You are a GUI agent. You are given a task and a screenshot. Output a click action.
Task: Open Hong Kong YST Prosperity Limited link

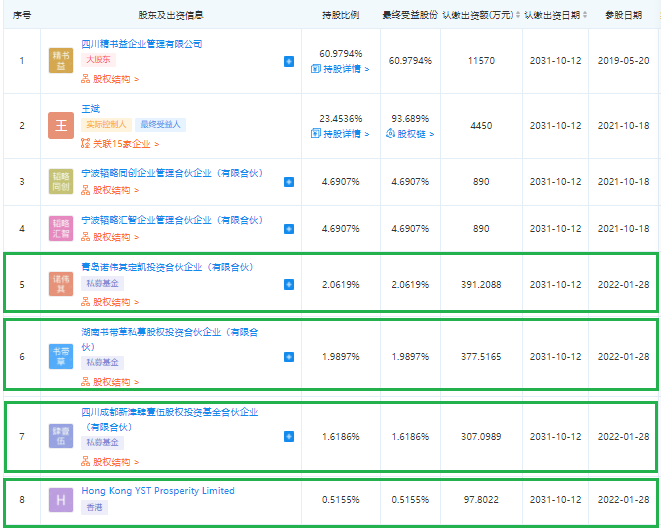(x=158, y=491)
